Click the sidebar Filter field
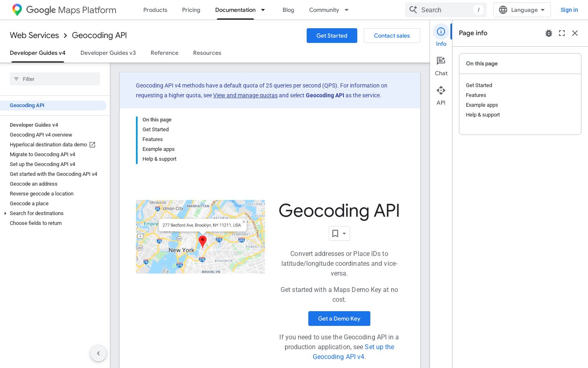588x368 pixels. pos(55,79)
